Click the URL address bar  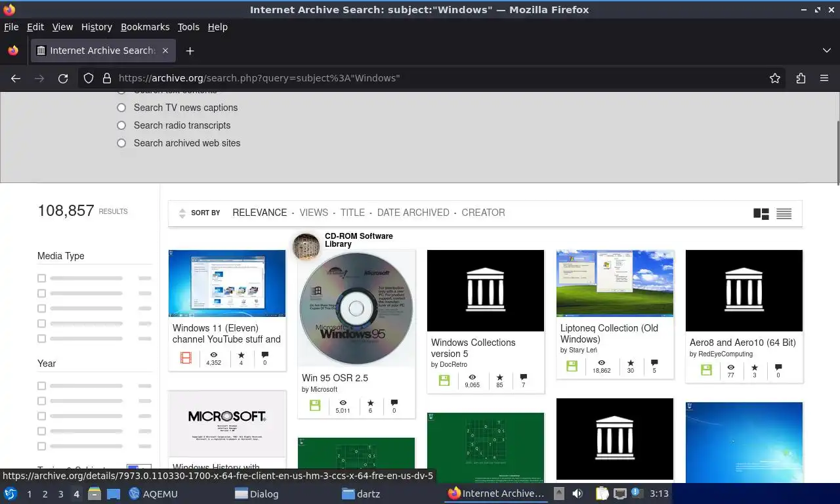(x=433, y=78)
